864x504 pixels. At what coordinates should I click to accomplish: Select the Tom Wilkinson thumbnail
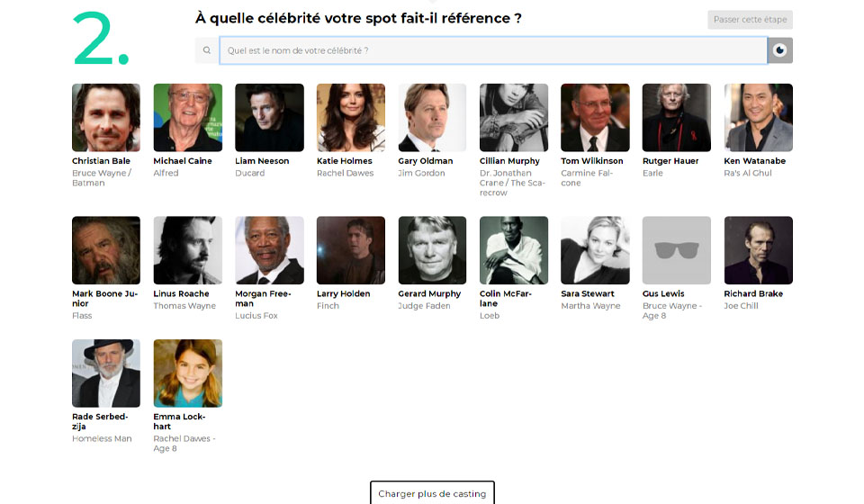coord(595,118)
